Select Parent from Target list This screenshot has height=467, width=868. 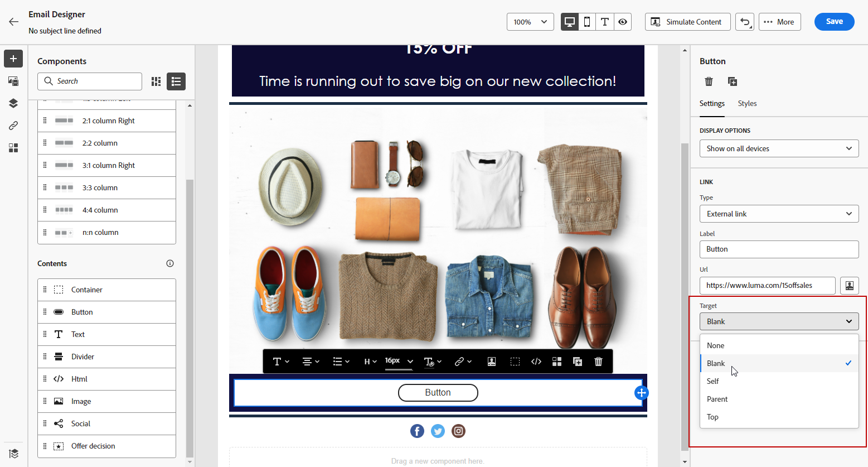pos(779,399)
